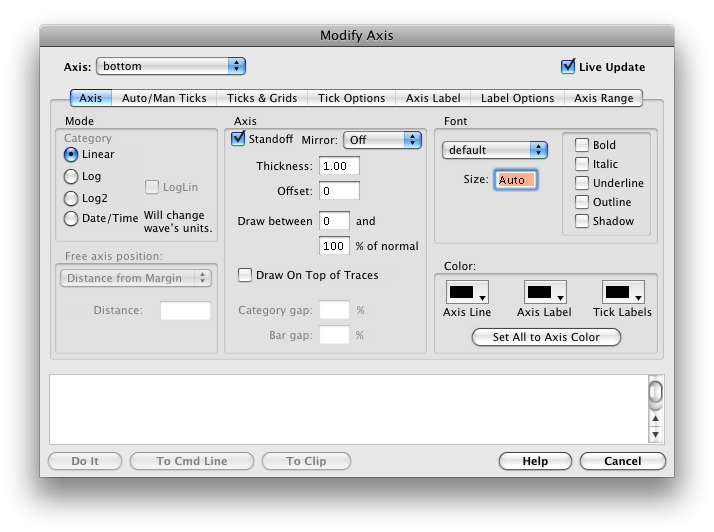The image size is (714, 532).
Task: Select the Date/Time mode radio button
Action: coord(71,219)
